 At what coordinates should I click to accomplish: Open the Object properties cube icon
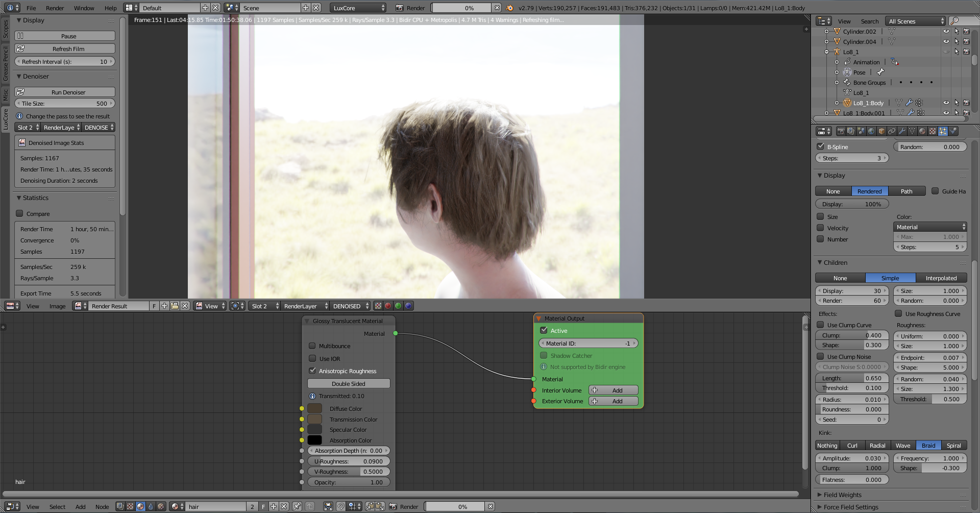tap(881, 131)
